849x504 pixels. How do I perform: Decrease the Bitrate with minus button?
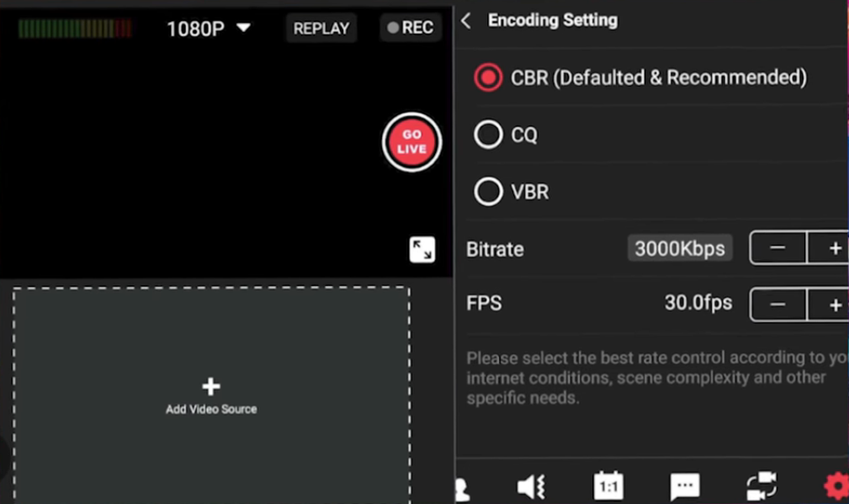pos(777,248)
